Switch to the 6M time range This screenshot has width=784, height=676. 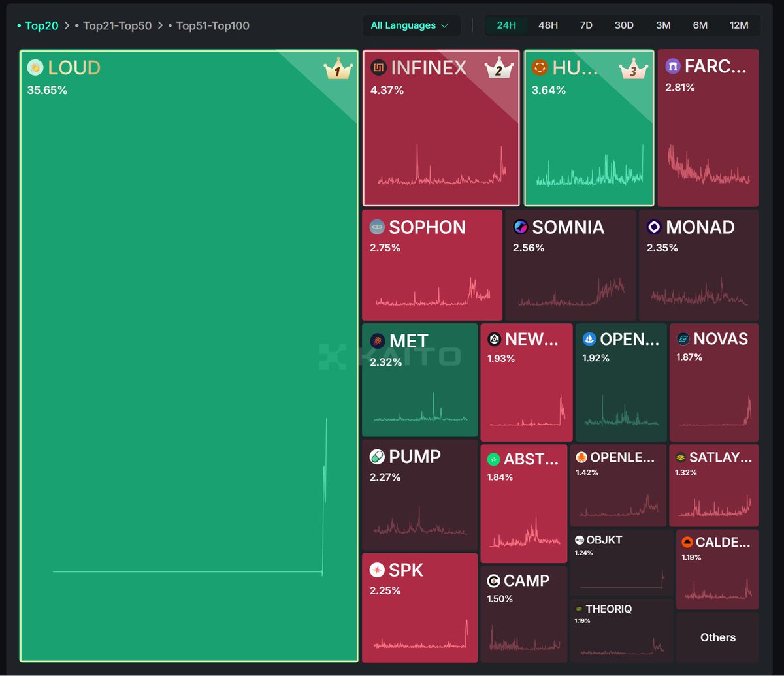[x=700, y=25]
